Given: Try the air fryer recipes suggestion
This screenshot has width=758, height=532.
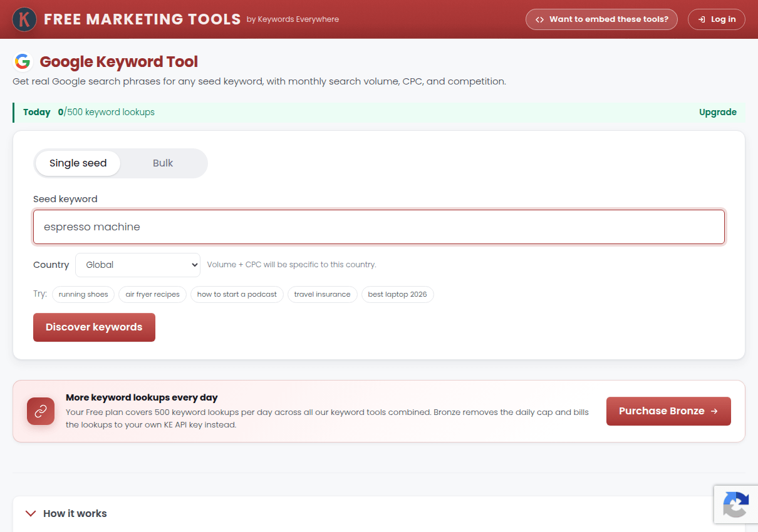Looking at the screenshot, I should tap(153, 294).
